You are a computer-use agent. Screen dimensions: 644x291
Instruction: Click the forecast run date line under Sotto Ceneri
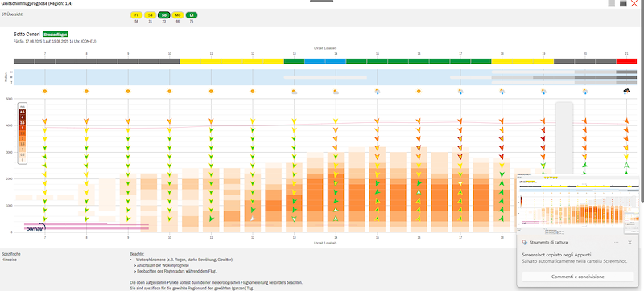[x=55, y=41]
